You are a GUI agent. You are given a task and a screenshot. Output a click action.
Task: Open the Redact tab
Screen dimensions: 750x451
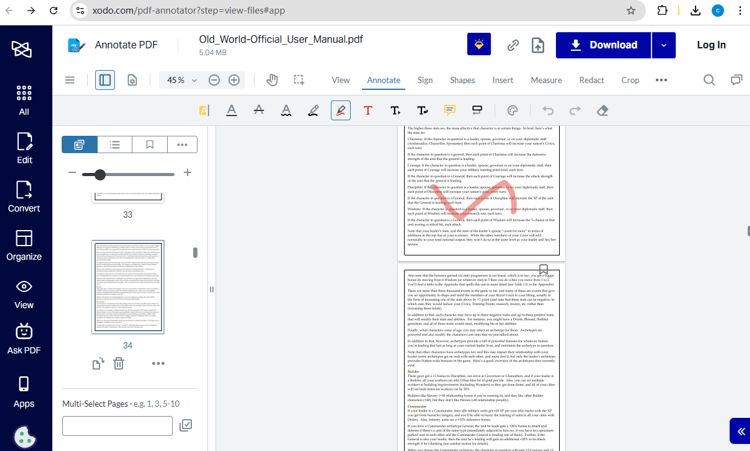591,80
